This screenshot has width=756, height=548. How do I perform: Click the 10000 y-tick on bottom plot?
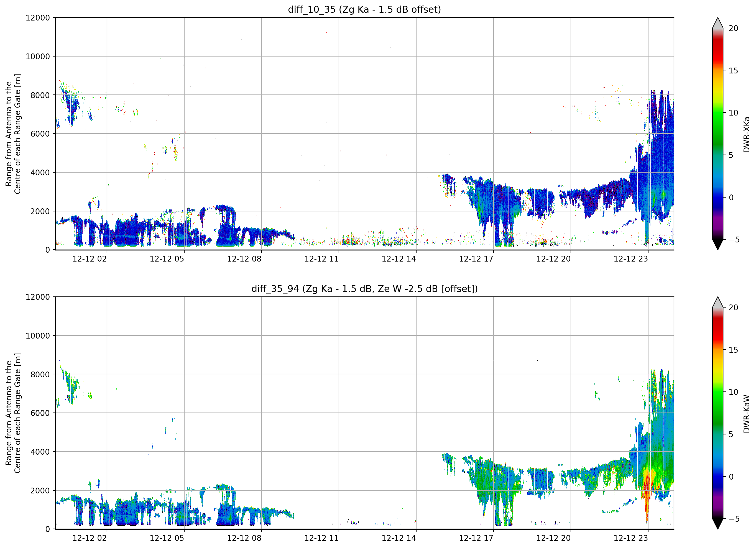click(x=38, y=336)
